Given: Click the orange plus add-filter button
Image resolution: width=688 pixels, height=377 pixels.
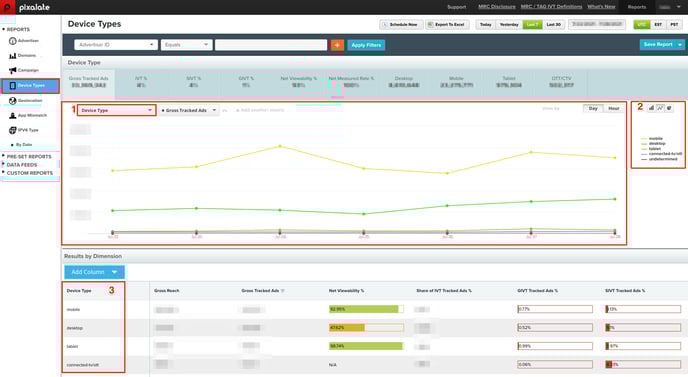Looking at the screenshot, I should pyautogui.click(x=337, y=45).
